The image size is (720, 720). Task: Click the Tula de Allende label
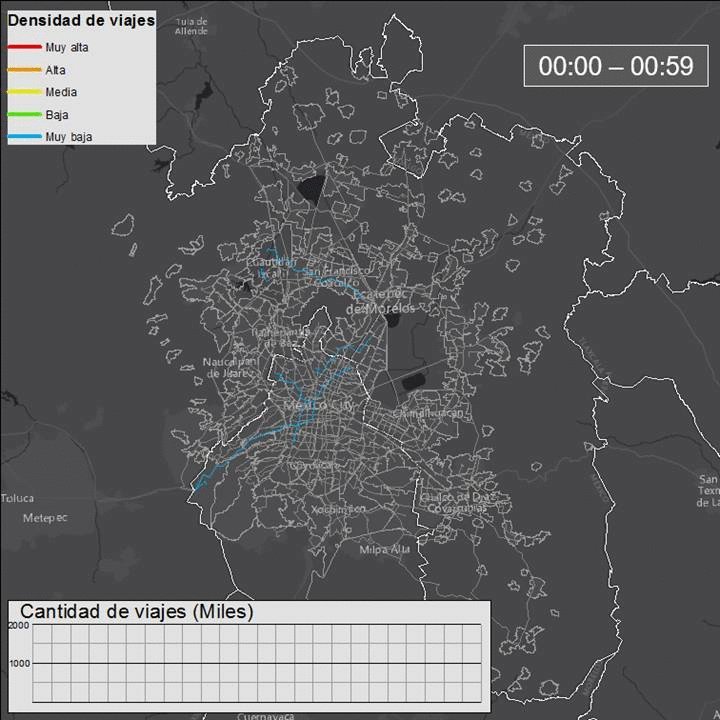click(x=191, y=26)
